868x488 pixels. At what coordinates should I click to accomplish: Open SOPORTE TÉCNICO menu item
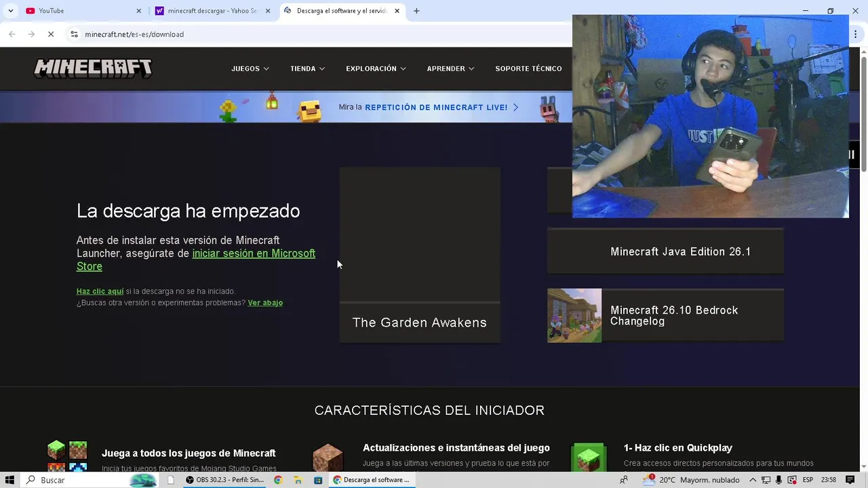pos(528,68)
